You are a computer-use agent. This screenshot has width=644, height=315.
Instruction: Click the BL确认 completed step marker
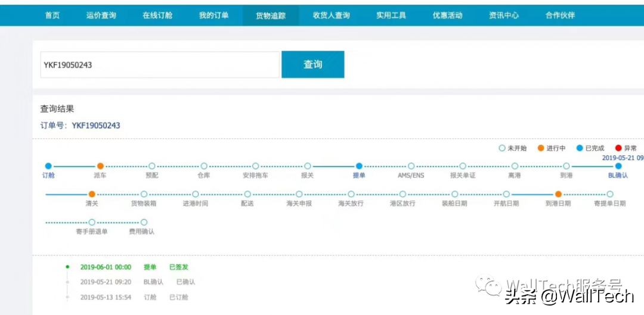(x=618, y=166)
